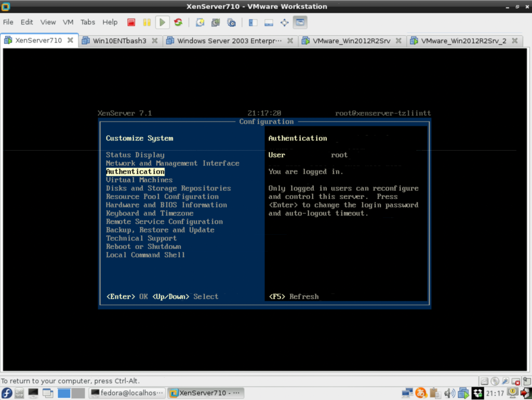Click the power manager tray icon
The width and height of the screenshot is (532, 400).
pyautogui.click(x=512, y=393)
